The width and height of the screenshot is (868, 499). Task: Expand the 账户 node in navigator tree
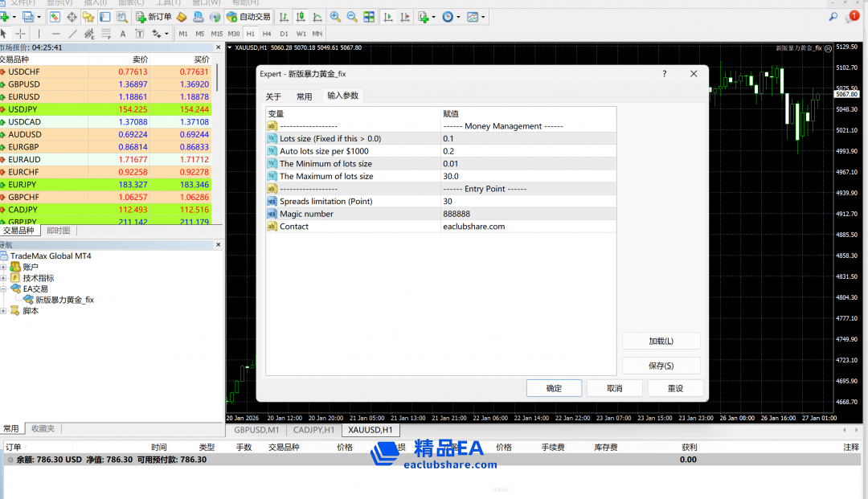[x=4, y=267]
